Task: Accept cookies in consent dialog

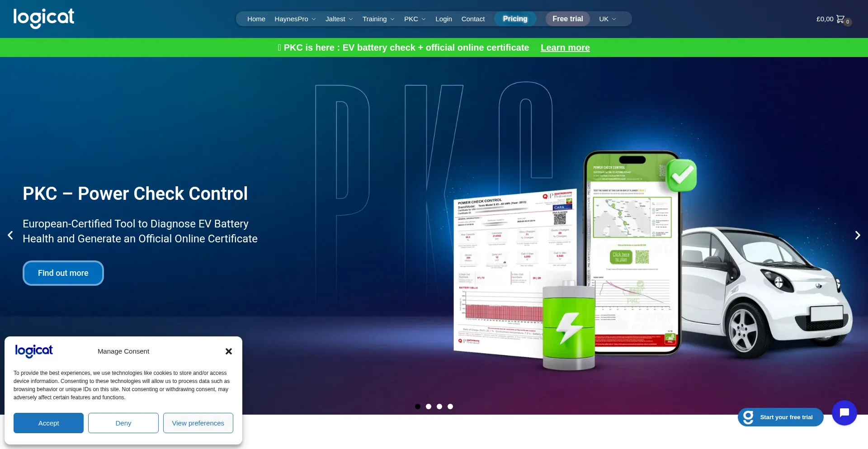Action: 48,423
